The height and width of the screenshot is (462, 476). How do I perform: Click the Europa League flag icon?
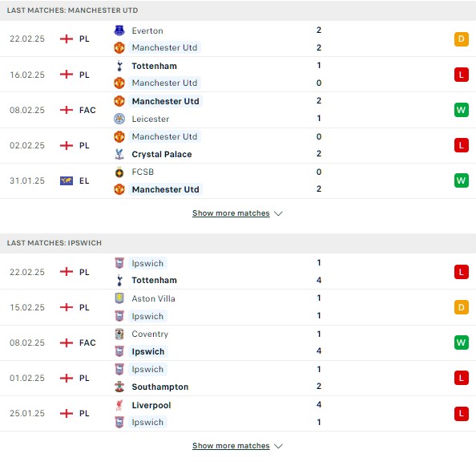(67, 180)
